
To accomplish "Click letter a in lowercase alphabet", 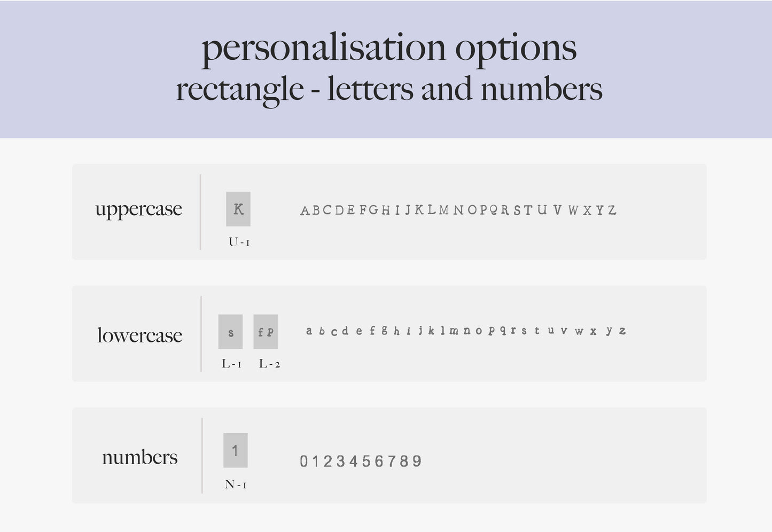I will (x=309, y=331).
